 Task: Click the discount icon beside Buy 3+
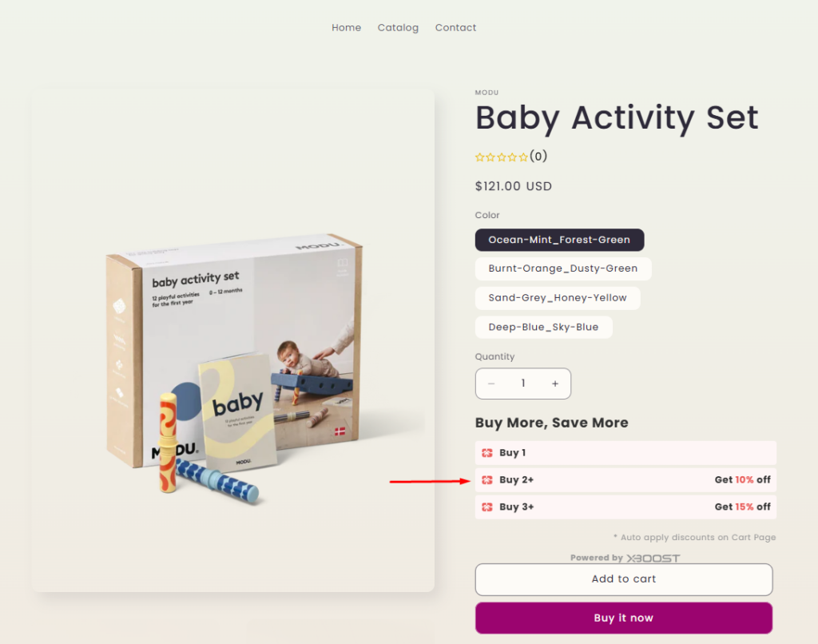coord(487,507)
